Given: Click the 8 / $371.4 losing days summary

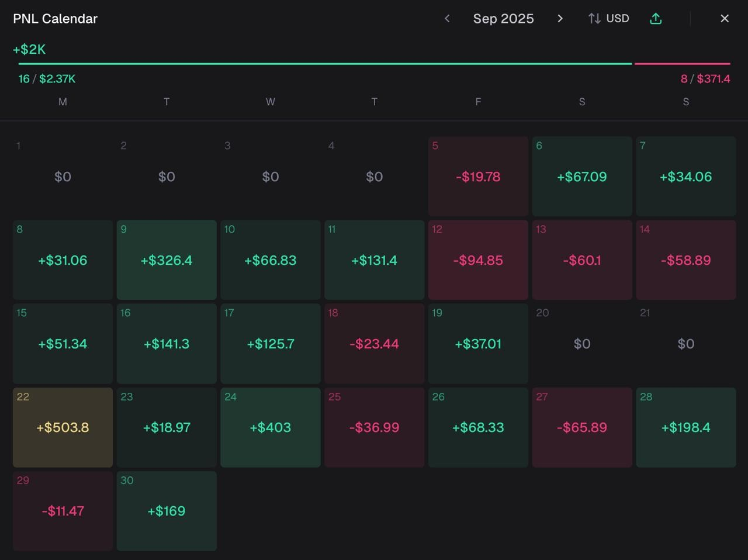Looking at the screenshot, I should [705, 79].
